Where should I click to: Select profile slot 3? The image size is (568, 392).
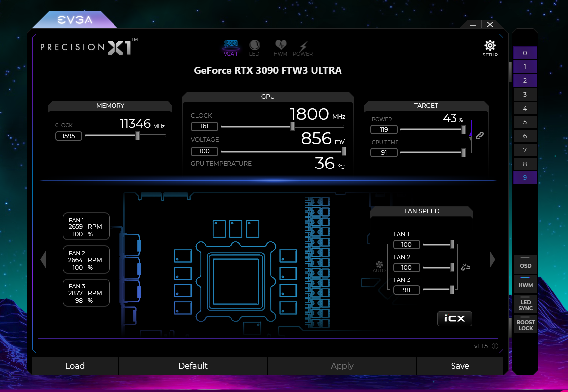(525, 95)
